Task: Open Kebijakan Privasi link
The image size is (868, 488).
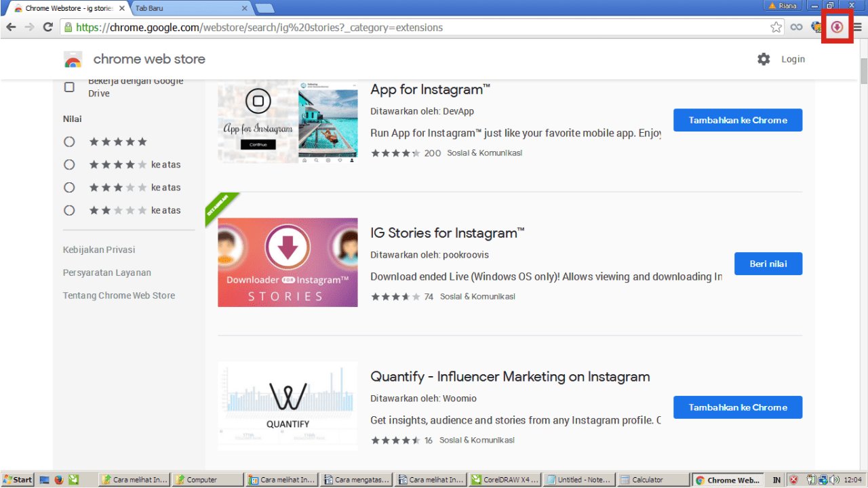Action: point(99,249)
